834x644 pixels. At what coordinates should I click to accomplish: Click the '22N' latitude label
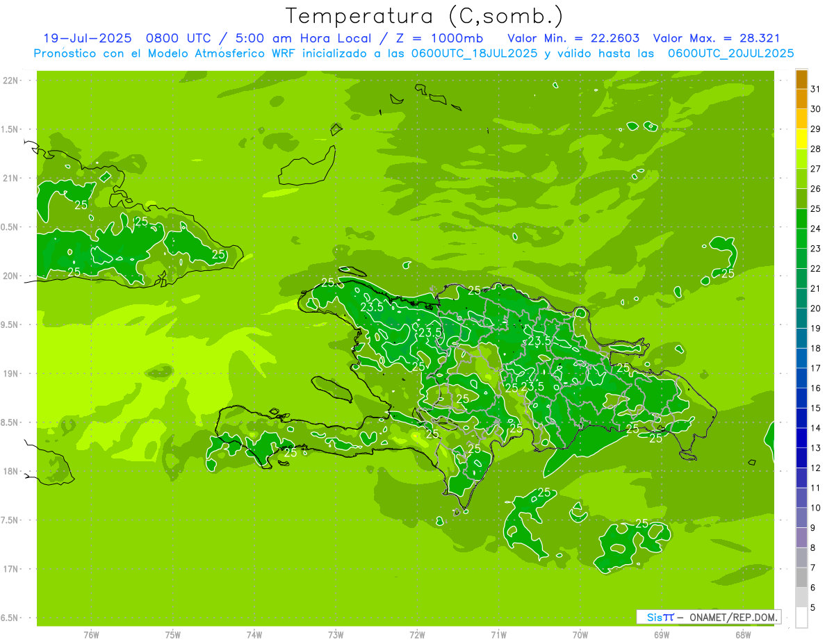12,81
